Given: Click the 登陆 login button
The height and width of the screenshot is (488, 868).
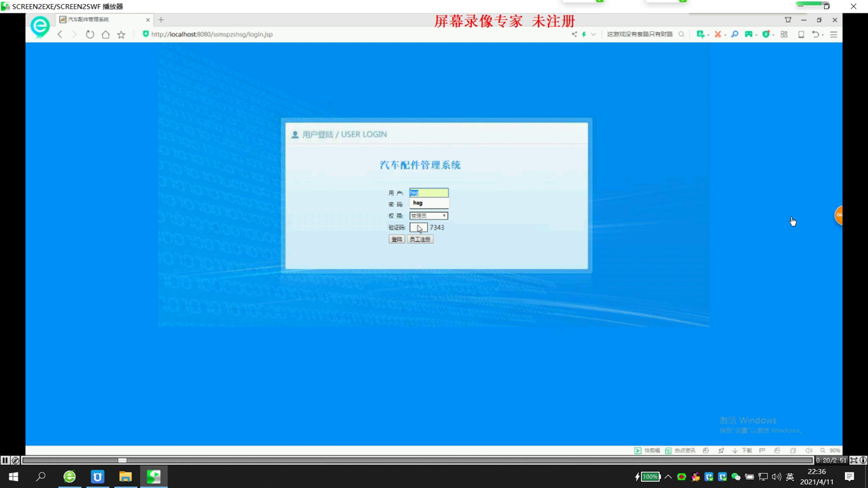Looking at the screenshot, I should tap(397, 239).
